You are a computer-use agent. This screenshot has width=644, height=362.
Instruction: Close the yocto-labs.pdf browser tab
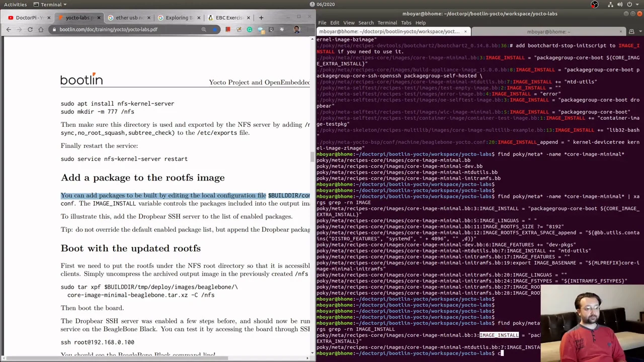coord(99,18)
